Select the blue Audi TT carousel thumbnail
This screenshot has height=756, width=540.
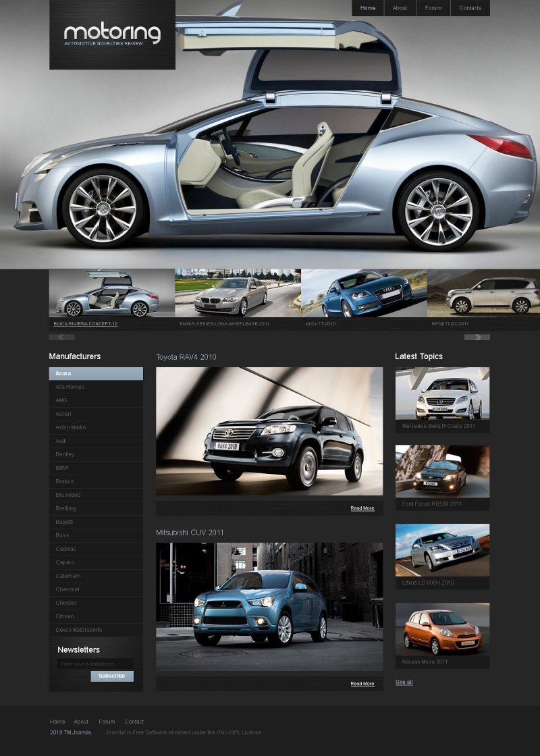[364, 293]
